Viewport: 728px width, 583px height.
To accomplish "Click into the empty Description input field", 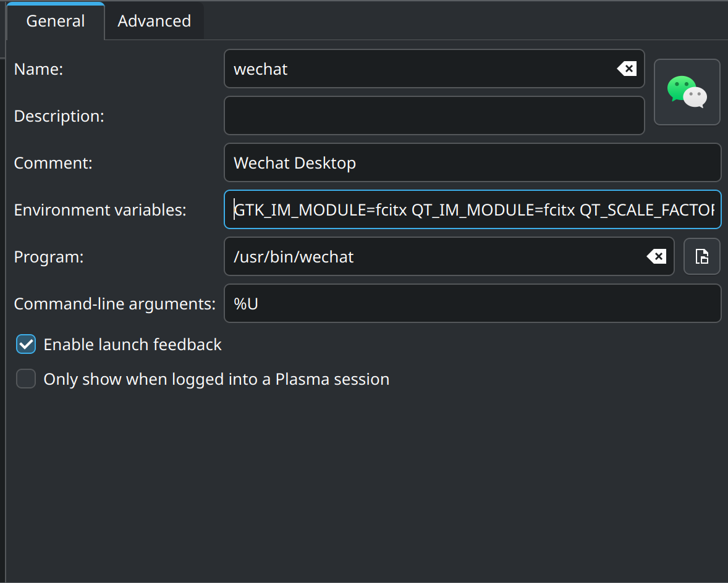I will point(434,115).
